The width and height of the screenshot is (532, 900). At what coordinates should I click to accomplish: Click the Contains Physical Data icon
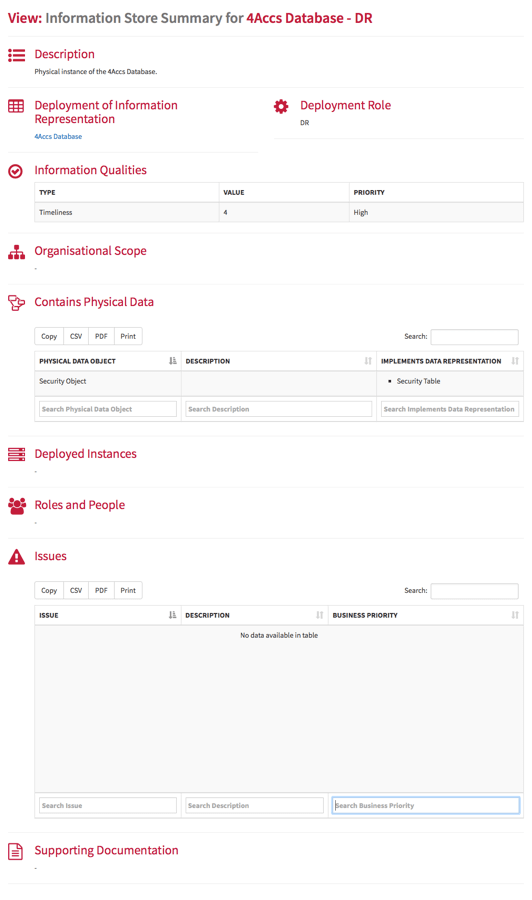click(x=16, y=303)
